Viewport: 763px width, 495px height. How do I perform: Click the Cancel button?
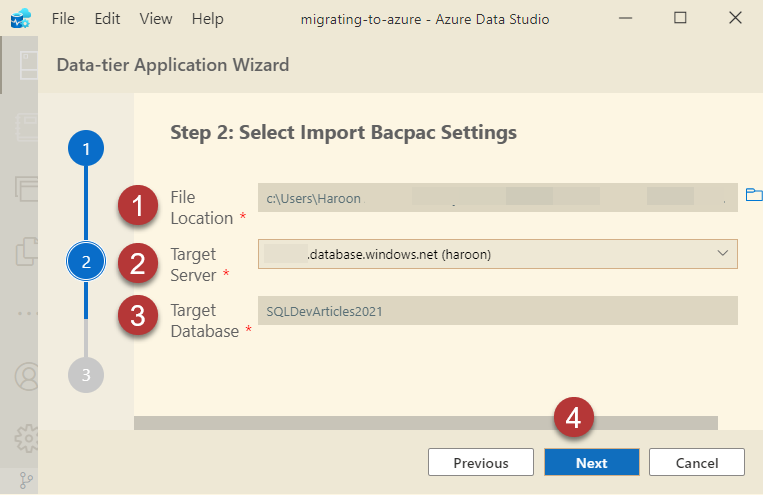pyautogui.click(x=696, y=462)
